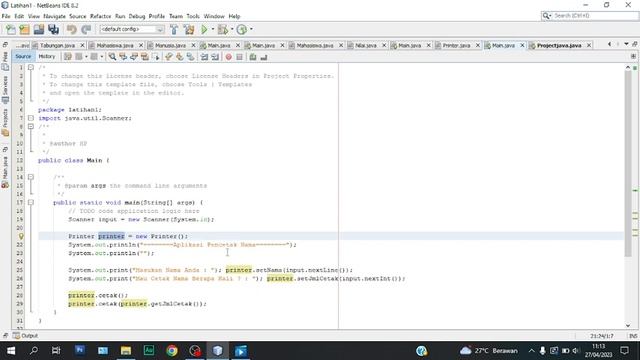Viewport: 640px width, 360px height.
Task: Show the opened documents list dropdown arrow
Action: click(x=626, y=44)
